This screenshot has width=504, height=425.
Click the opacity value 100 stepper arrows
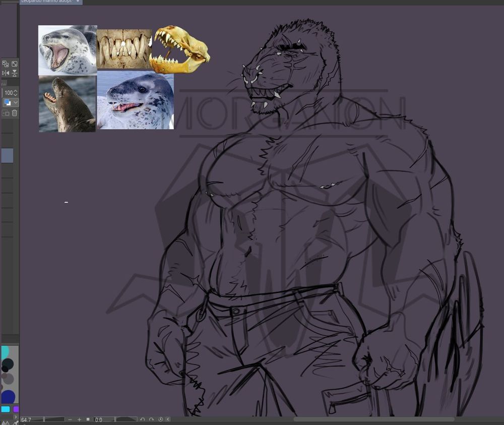[x=15, y=93]
